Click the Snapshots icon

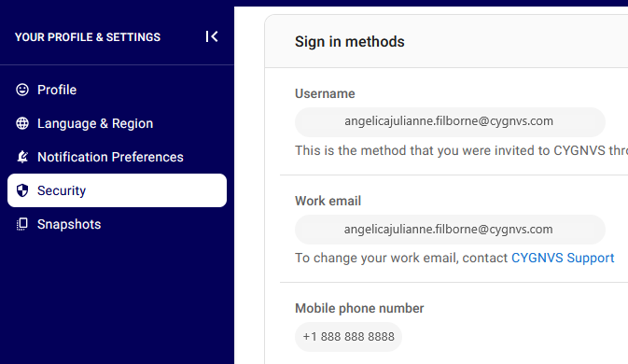coord(22,224)
